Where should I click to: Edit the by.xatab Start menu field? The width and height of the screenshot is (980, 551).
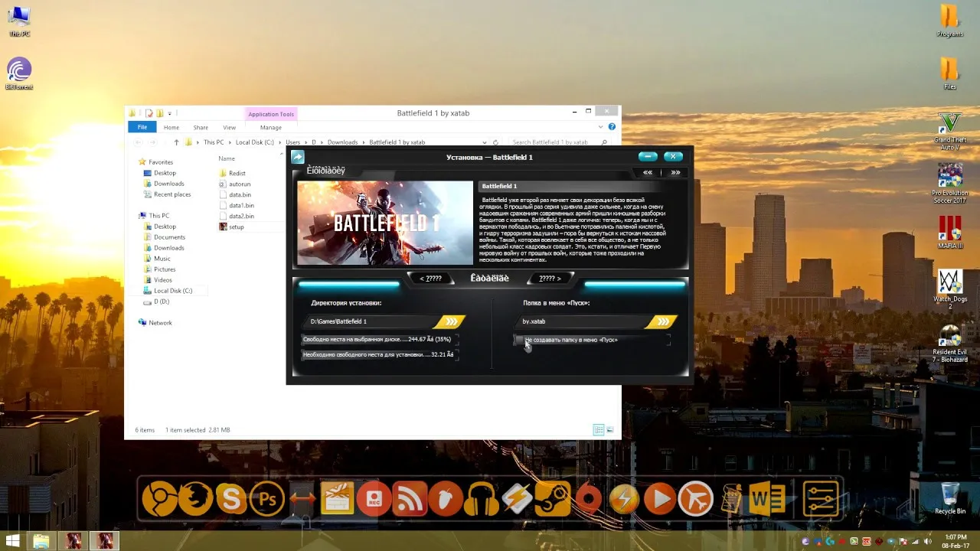click(x=583, y=321)
